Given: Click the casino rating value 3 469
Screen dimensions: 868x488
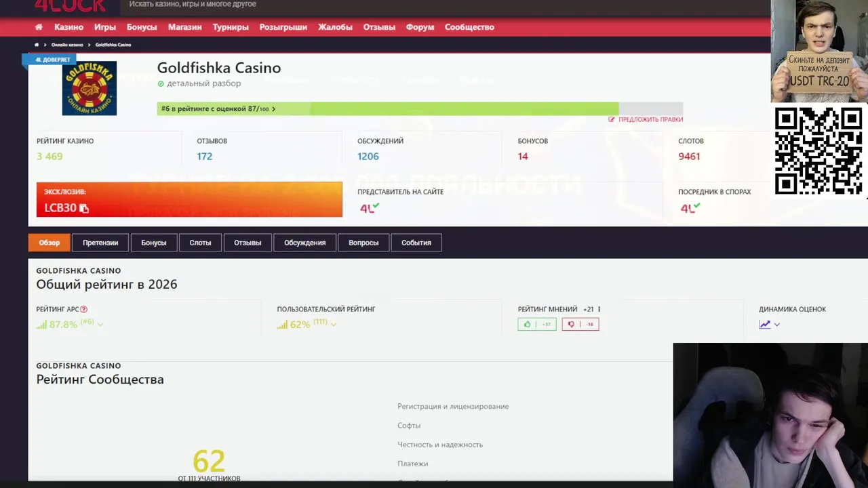Looking at the screenshot, I should pos(50,157).
